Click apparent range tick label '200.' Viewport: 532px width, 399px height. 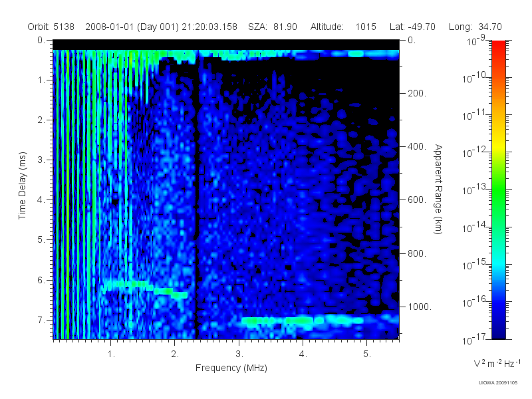pyautogui.click(x=417, y=93)
